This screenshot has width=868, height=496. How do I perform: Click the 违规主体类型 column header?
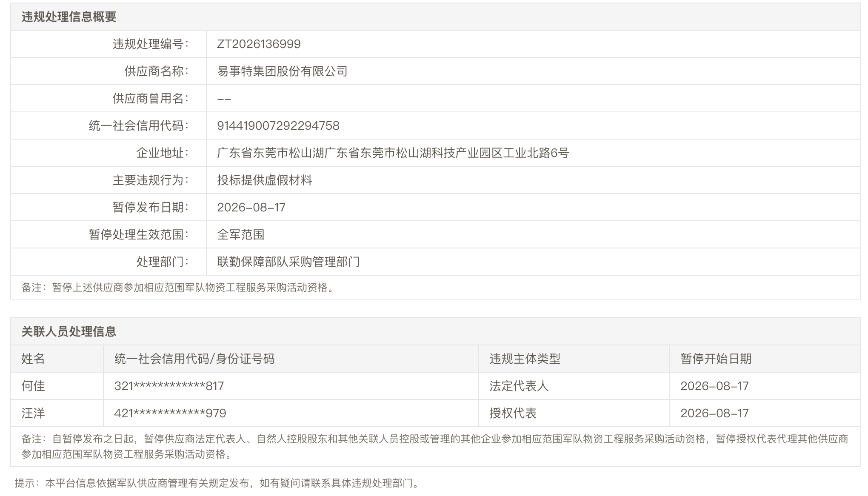click(x=525, y=359)
